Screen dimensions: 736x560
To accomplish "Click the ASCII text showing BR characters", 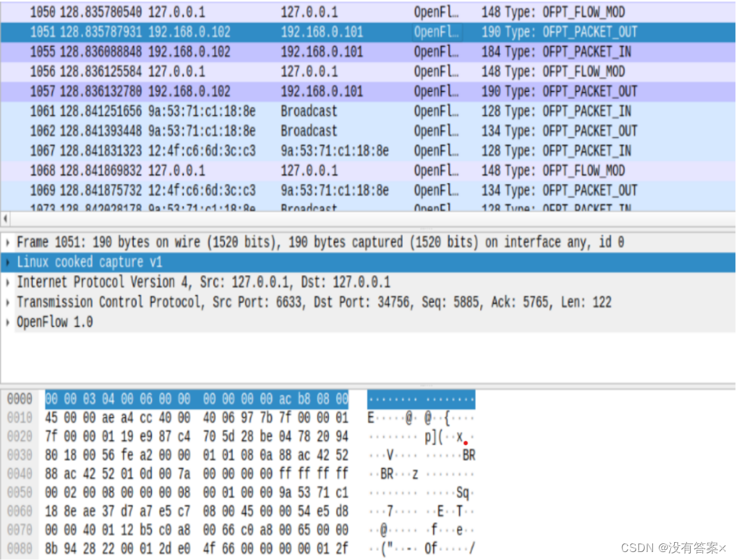I will [467, 455].
